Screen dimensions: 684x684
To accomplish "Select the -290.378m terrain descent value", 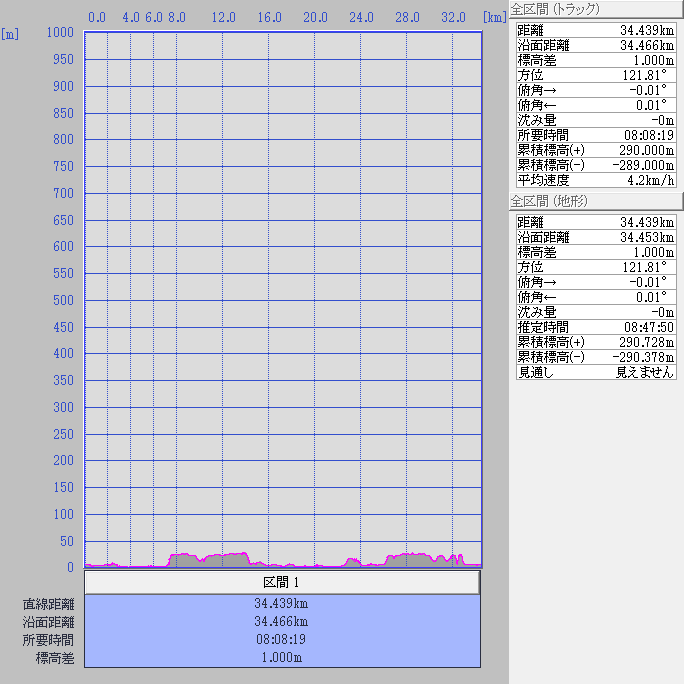I will click(x=643, y=357).
